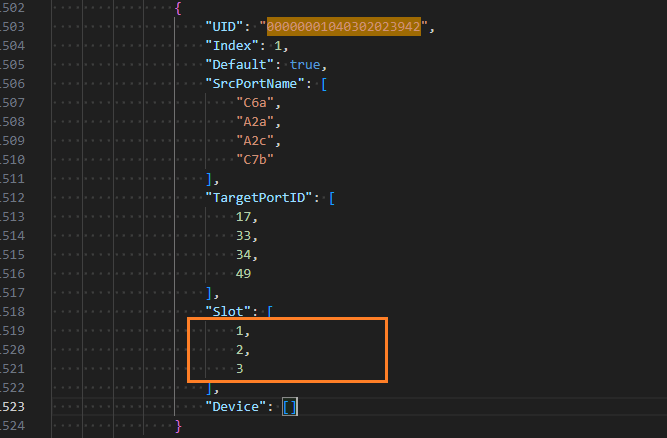Select TargetPortID value 17
Screen dimensions: 667x438
244,217
